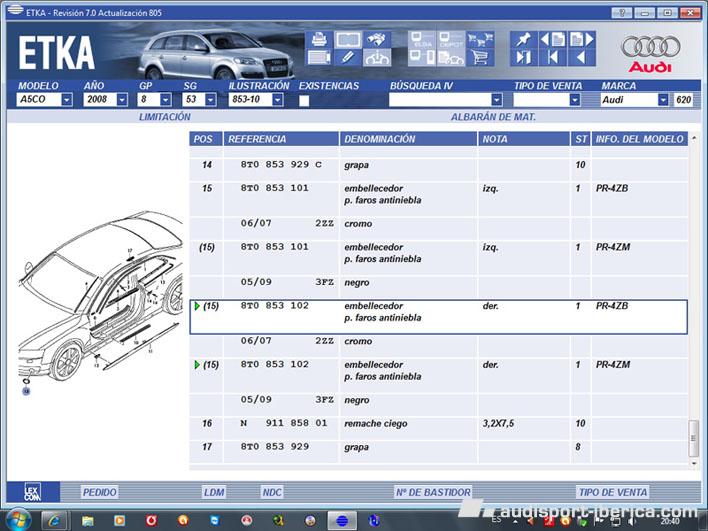Toggle the Existencias checkbox

[x=304, y=100]
